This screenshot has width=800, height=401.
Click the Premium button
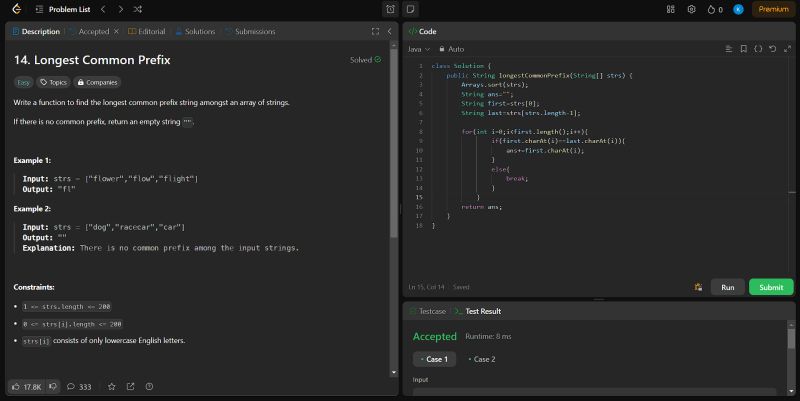point(773,9)
